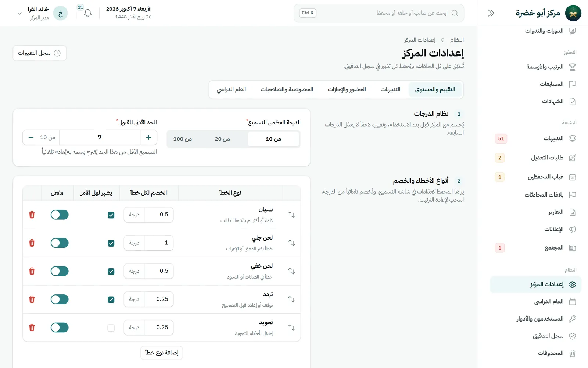
Task: Click إضافة نوع خطأ button
Action: tap(162, 353)
